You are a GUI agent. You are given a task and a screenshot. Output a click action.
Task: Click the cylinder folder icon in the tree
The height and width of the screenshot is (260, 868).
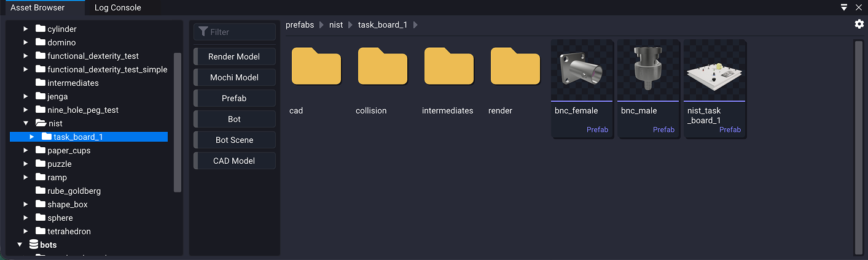[x=41, y=29]
